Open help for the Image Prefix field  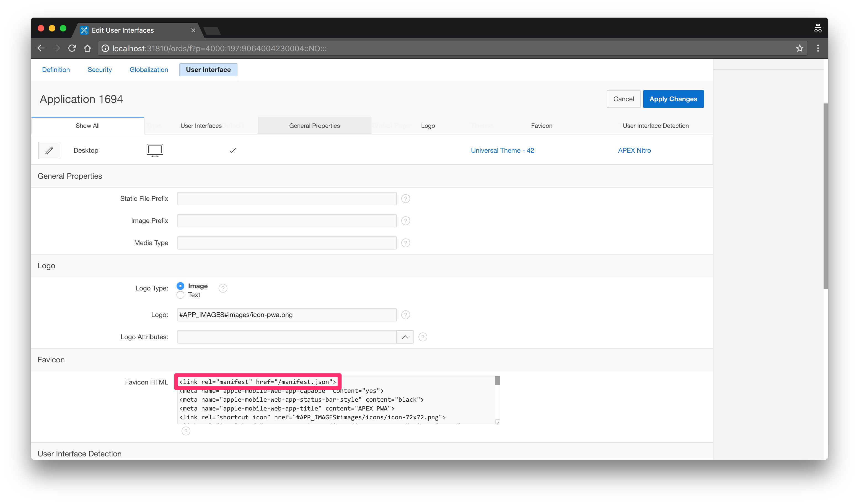(x=405, y=221)
